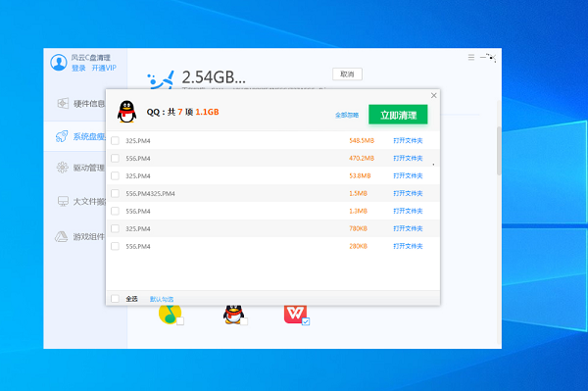Screen dimensions: 588x391
Task: Click the file name 556.PM4325.PM4
Action: pyautogui.click(x=150, y=194)
